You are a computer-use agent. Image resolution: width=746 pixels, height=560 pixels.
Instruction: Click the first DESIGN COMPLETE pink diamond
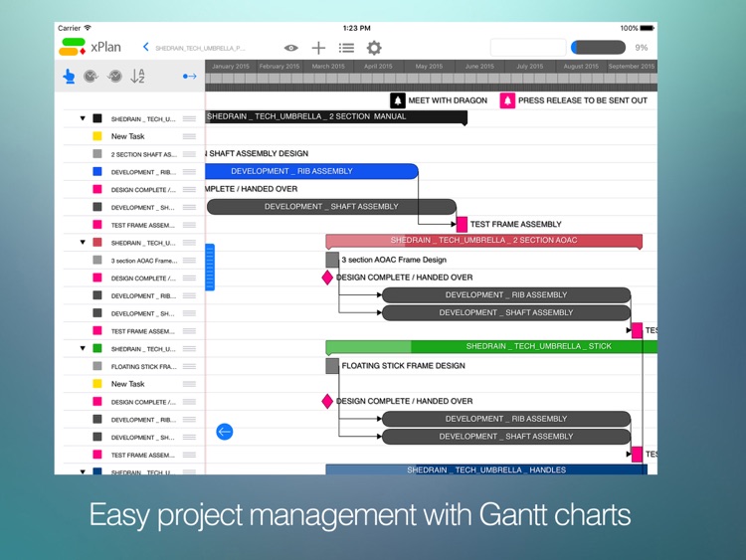(327, 278)
